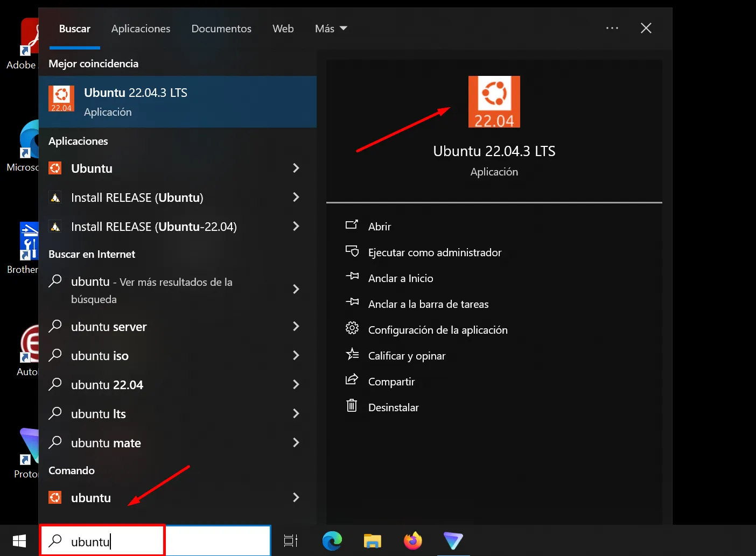Click the Windows Start button
Screen dimensions: 756x556
(19, 540)
